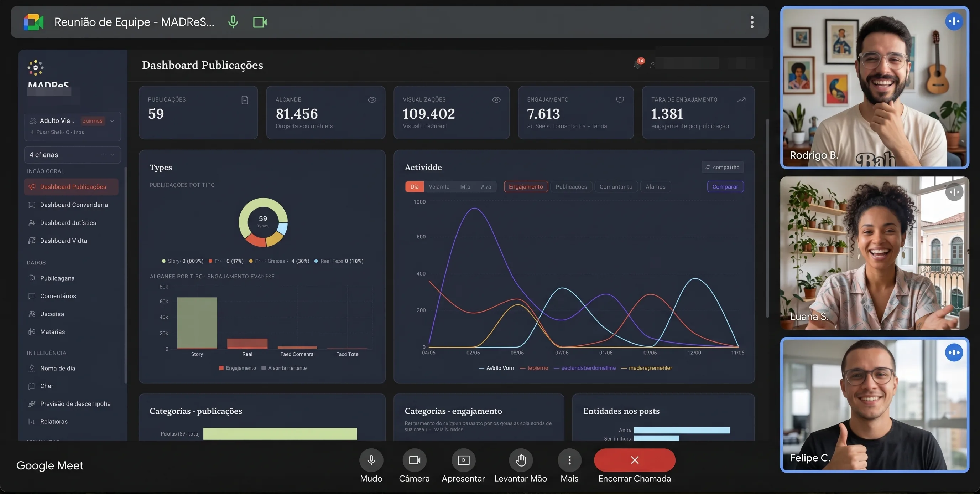Viewport: 980px width, 494px height.
Task: Click the green microphone icon in meeting title bar
Action: pyautogui.click(x=233, y=22)
